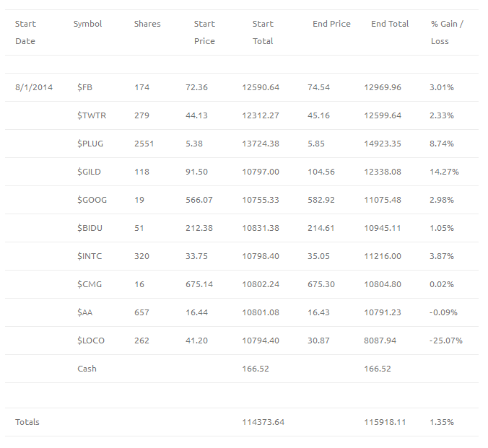Click the $GILD gain value 14.27%
488x448 pixels.
click(x=444, y=172)
